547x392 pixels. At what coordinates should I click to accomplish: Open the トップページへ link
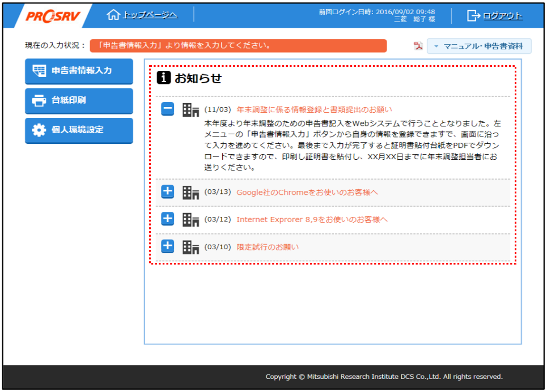[151, 15]
